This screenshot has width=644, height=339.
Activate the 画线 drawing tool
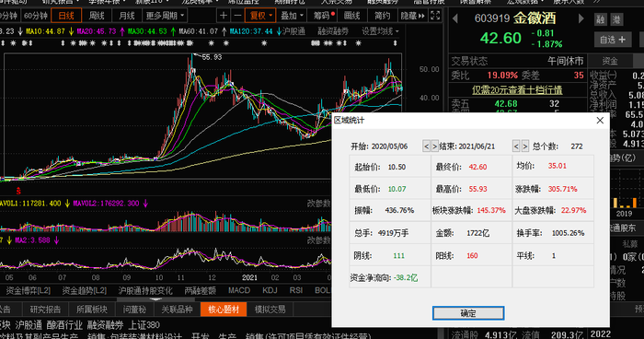[352, 16]
